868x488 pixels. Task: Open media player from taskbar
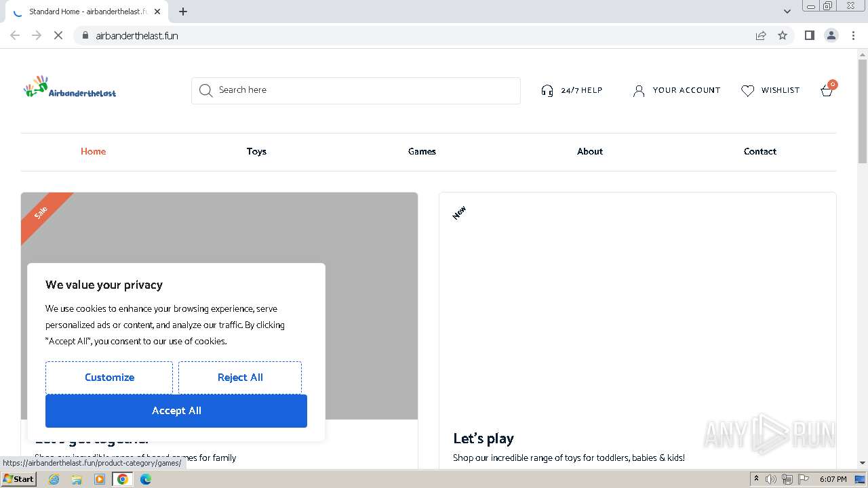pos(100,479)
